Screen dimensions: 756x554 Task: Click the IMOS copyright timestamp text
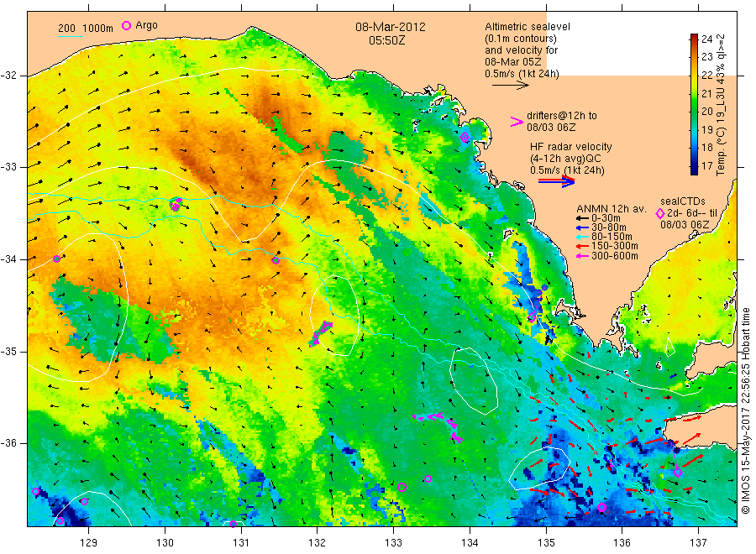click(x=746, y=410)
